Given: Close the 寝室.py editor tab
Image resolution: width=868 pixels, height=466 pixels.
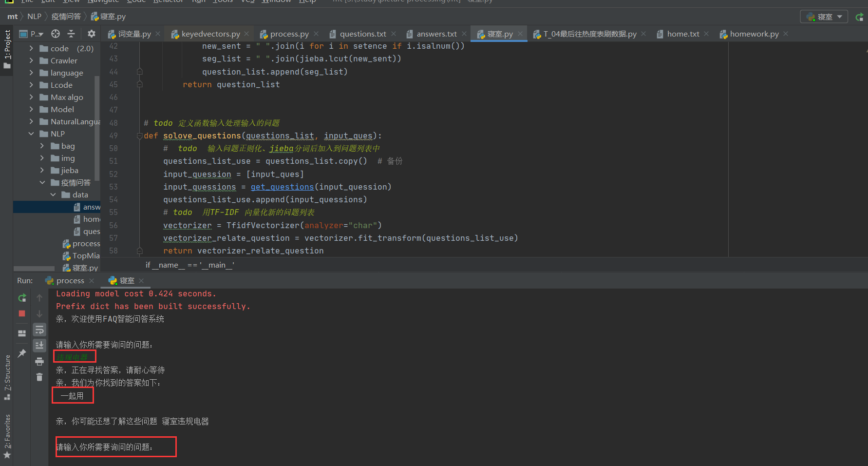Looking at the screenshot, I should click(520, 34).
